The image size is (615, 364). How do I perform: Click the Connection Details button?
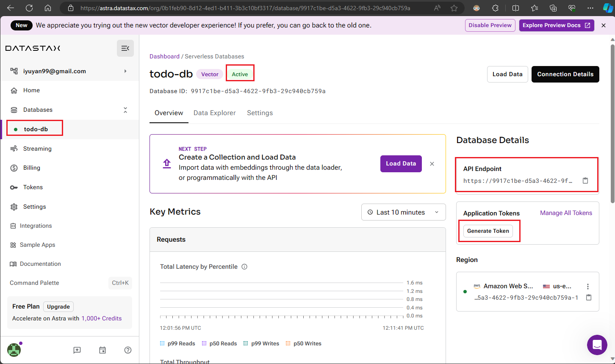(565, 74)
